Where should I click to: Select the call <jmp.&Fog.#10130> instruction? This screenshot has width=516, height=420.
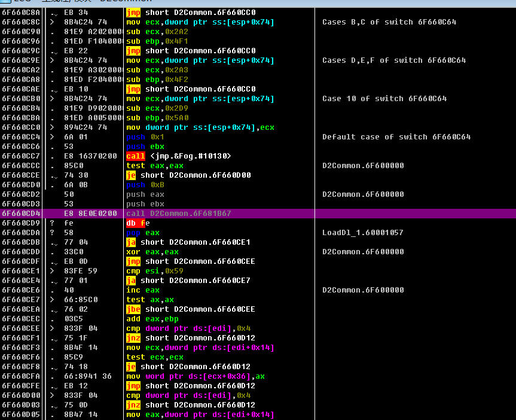[x=178, y=156]
